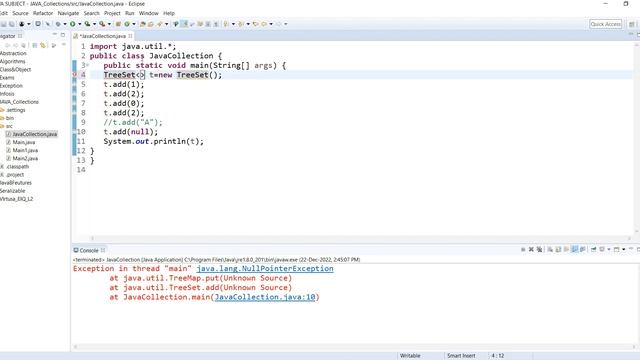Click the commented line //t.add("A");

tap(133, 122)
